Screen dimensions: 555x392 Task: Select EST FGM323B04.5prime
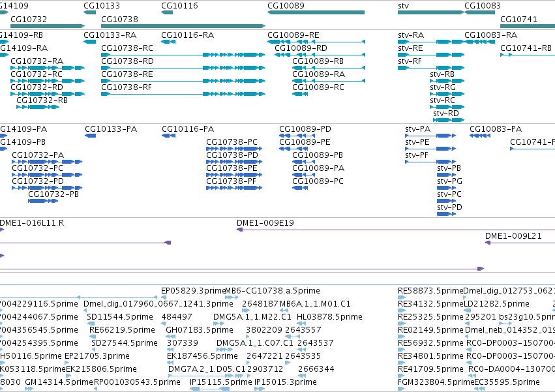pyautogui.click(x=401, y=389)
